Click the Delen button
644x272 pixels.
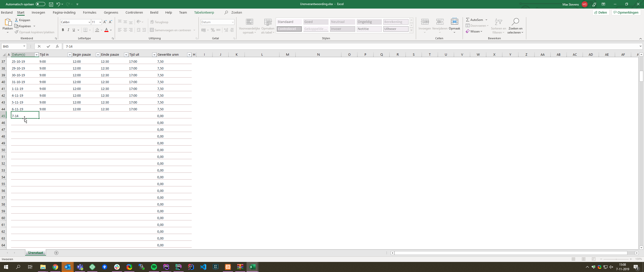click(601, 13)
